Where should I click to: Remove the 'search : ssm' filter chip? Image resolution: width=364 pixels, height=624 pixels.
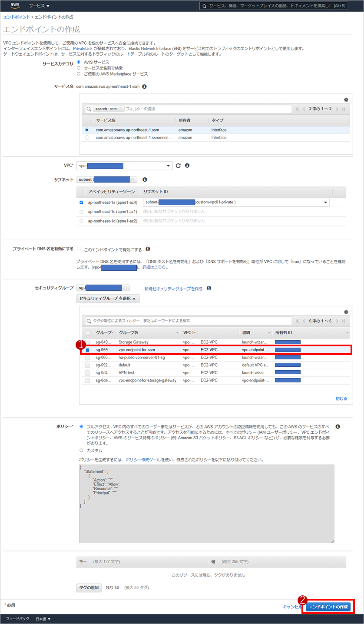(120, 109)
